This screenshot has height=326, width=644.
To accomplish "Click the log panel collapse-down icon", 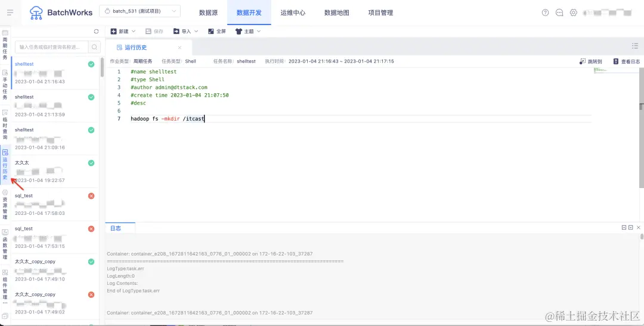I will 631,227.
